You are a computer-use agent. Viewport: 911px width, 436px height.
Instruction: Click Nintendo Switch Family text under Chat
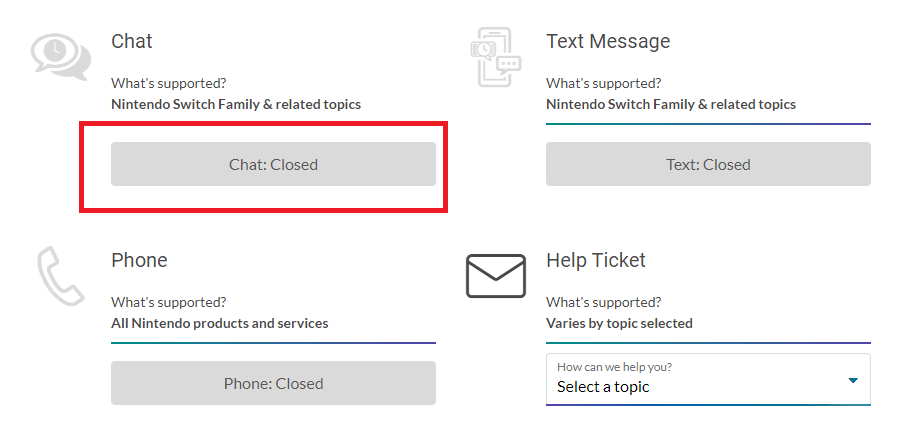click(x=236, y=105)
